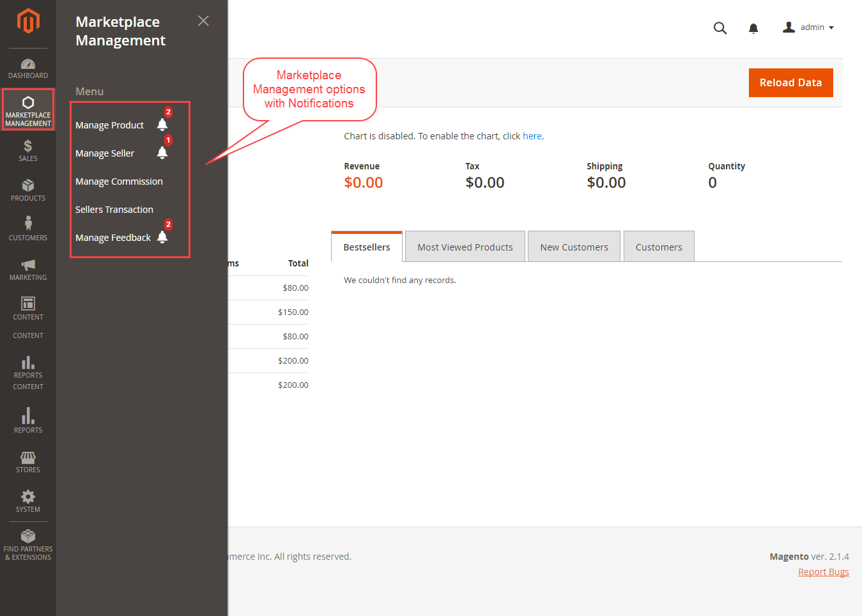Image resolution: width=862 pixels, height=616 pixels.
Task: Open the New Customers tab
Action: 574,246
